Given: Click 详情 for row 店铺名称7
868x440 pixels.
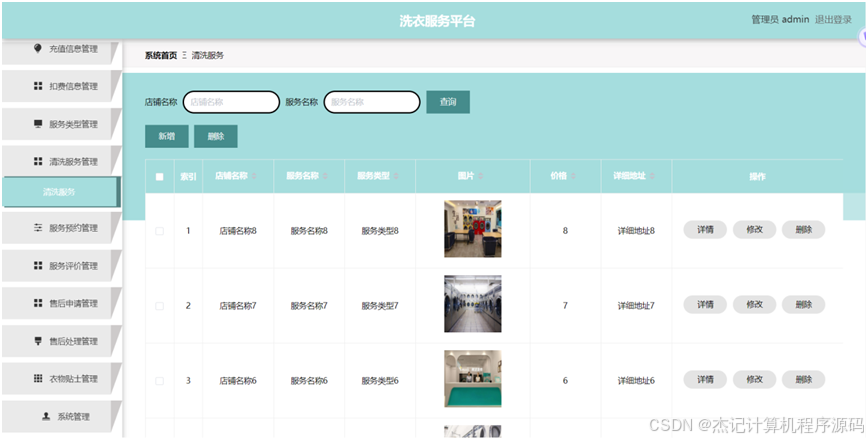Looking at the screenshot, I should coord(705,304).
